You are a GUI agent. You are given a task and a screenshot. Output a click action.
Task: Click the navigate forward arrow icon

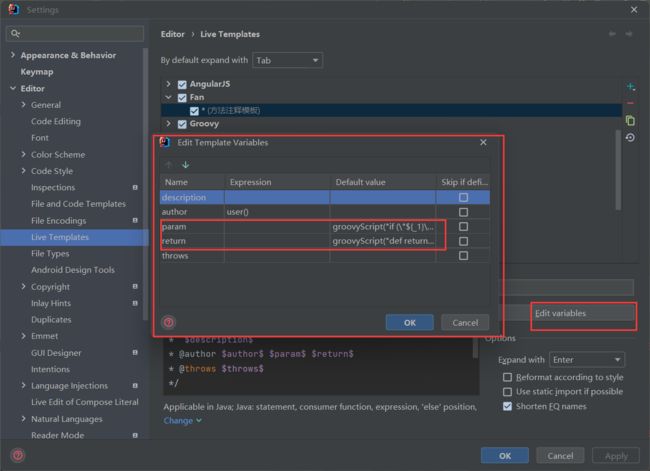click(629, 34)
